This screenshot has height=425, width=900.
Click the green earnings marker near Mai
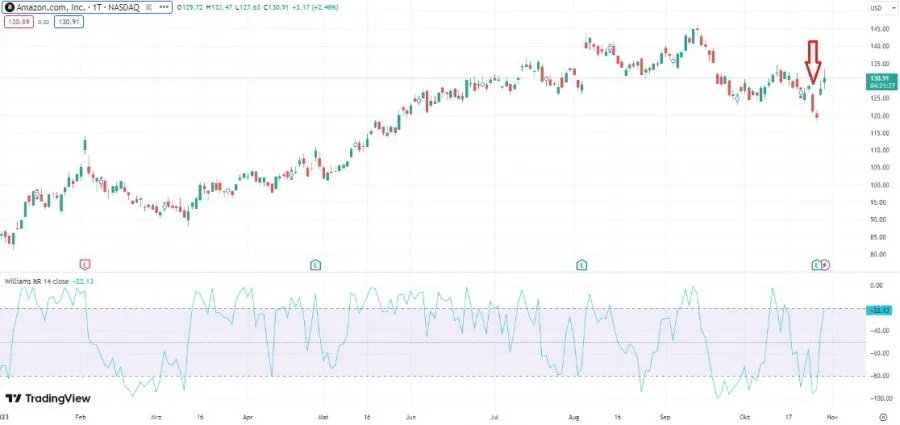[315, 265]
